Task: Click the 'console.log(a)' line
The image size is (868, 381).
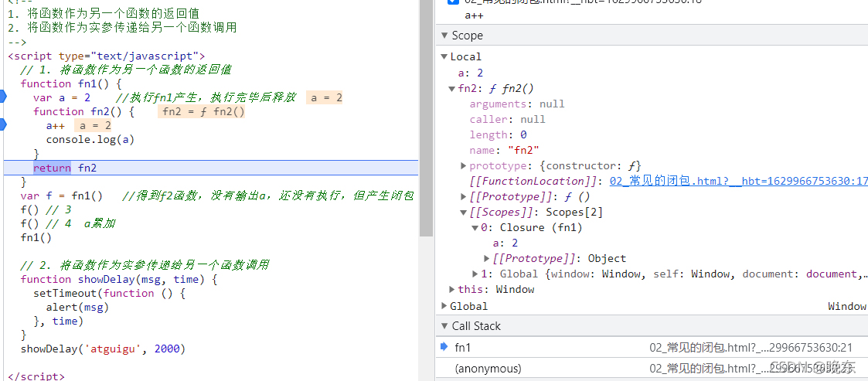Action: tap(90, 140)
